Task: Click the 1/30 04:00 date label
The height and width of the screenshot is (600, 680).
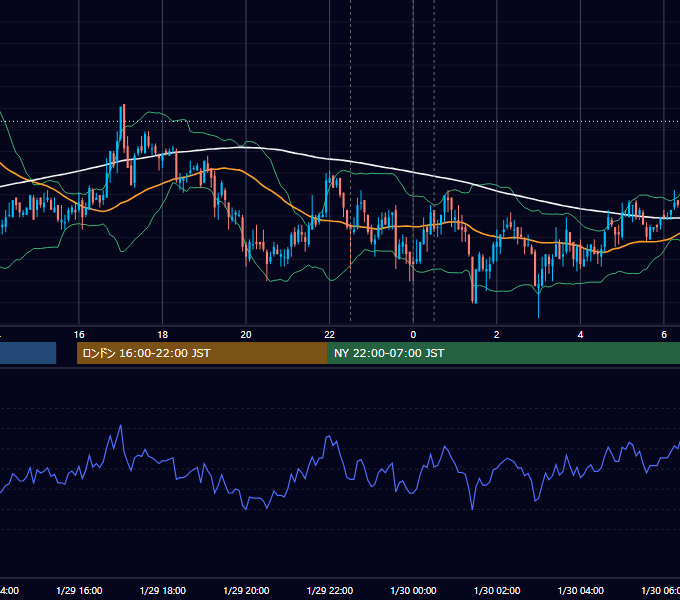Action: click(x=581, y=590)
